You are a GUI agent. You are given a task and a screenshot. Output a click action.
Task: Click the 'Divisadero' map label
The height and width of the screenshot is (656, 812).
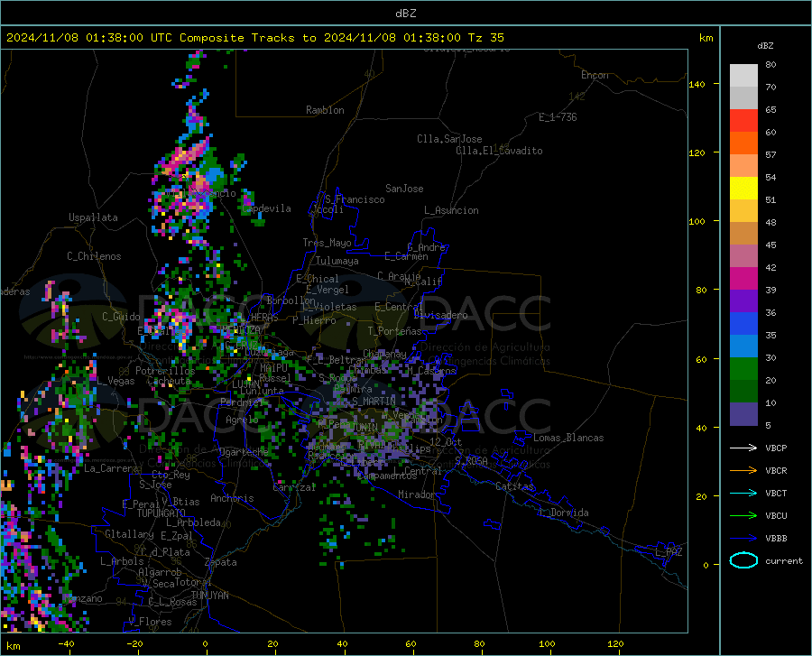click(440, 315)
